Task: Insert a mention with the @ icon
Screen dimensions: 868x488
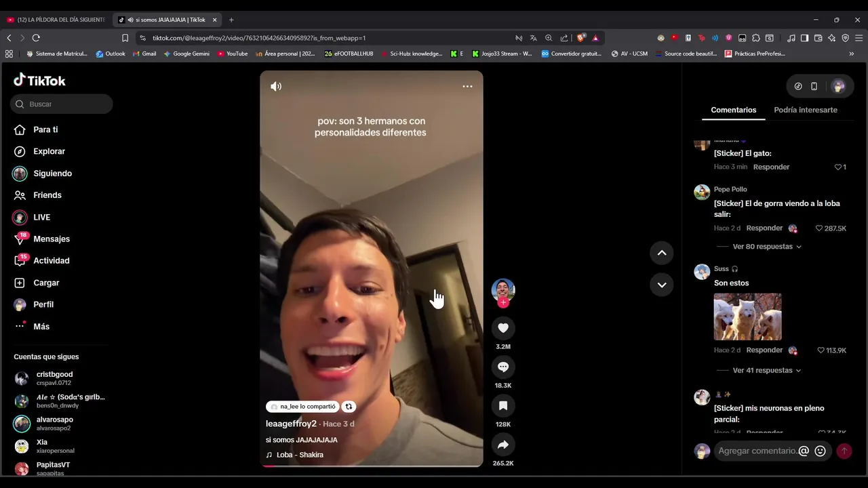Action: 804,451
